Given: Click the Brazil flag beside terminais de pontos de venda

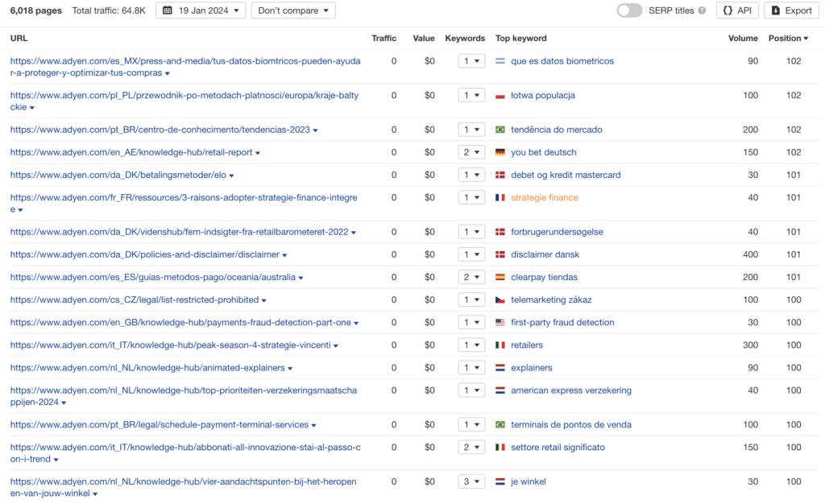Looking at the screenshot, I should point(500,424).
